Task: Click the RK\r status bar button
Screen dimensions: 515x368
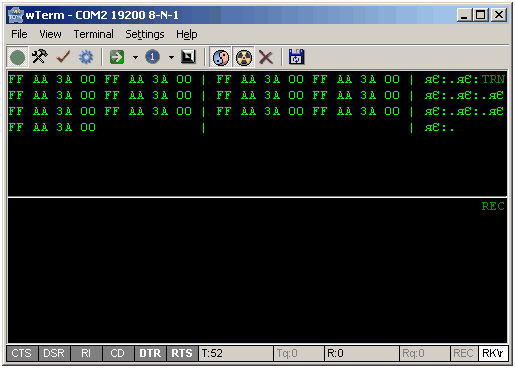Action: tap(493, 353)
